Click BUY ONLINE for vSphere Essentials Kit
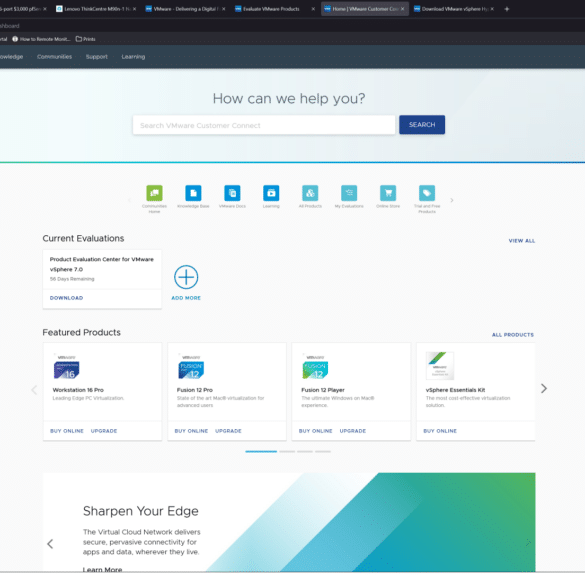 coord(440,431)
